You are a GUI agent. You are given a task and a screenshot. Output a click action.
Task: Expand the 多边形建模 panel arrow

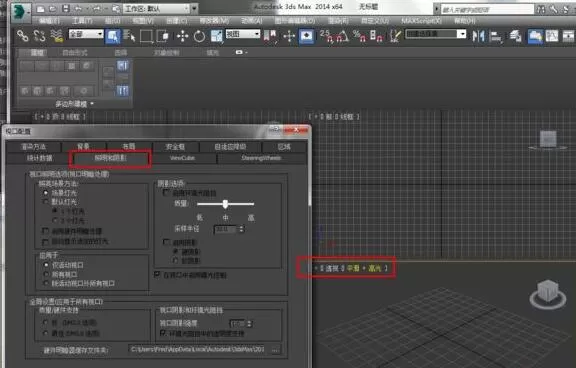click(92, 104)
